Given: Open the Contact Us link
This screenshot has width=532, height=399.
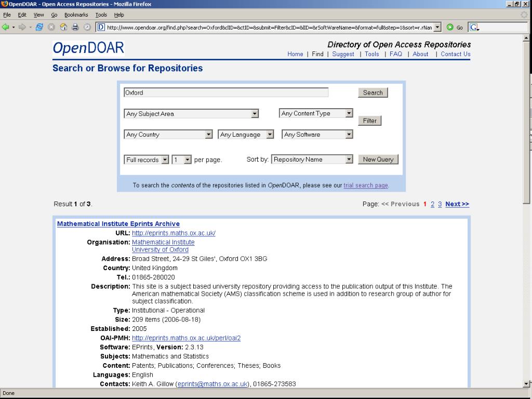Looking at the screenshot, I should (456, 54).
